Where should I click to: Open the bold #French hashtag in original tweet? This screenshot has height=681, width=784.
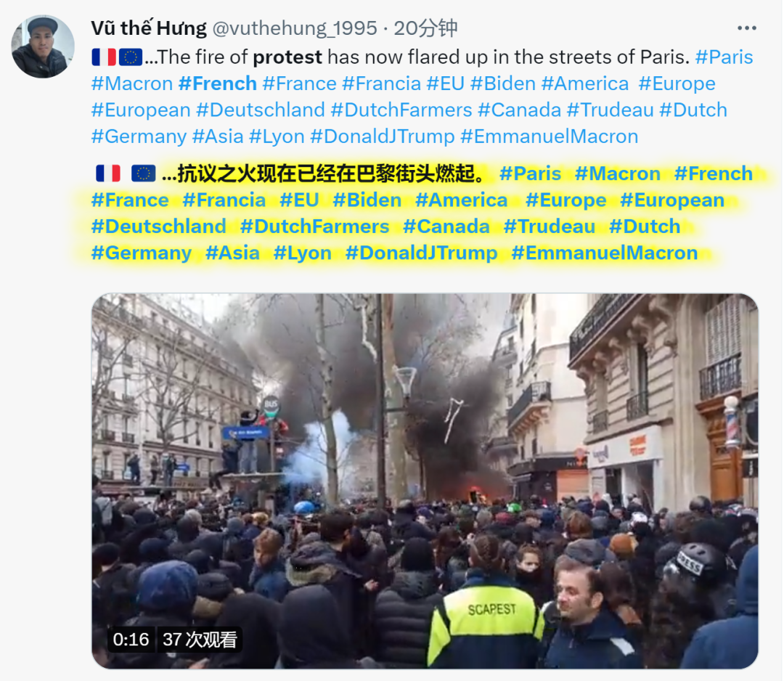(x=218, y=83)
